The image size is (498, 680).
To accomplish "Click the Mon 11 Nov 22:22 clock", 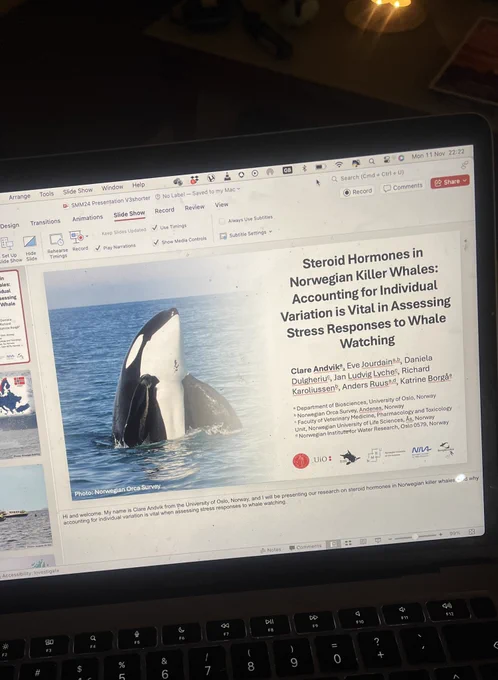I will [x=437, y=154].
